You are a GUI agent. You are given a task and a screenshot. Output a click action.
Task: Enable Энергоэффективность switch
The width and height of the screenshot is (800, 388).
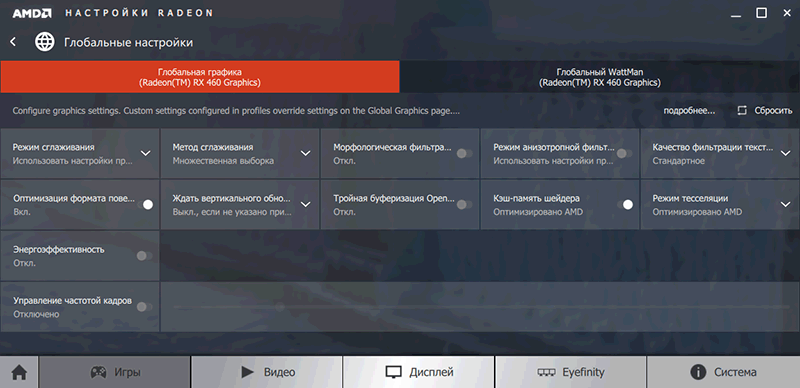click(x=144, y=256)
